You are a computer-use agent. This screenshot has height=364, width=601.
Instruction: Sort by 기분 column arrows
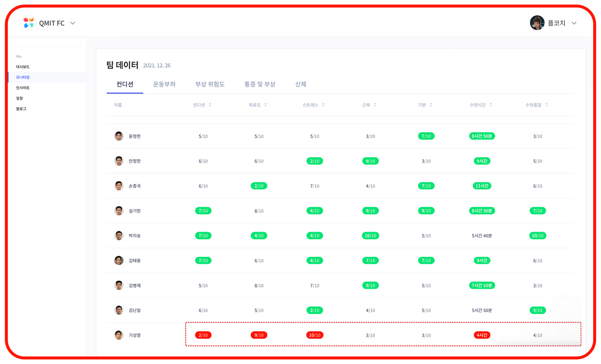click(431, 105)
